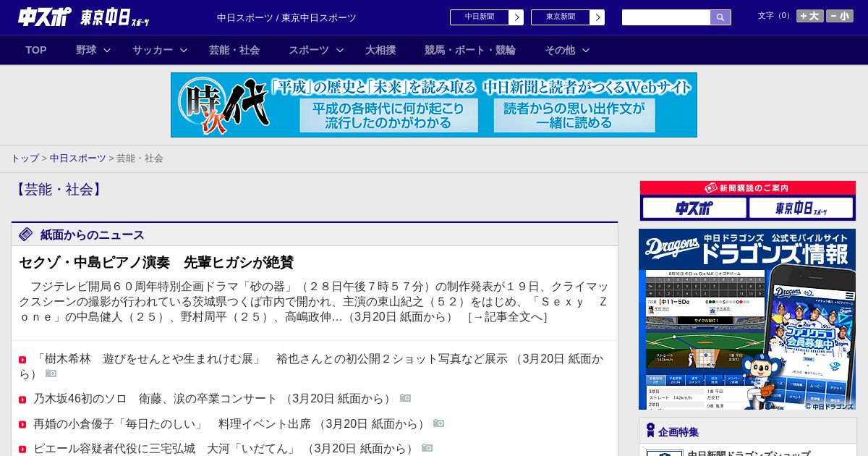Click the ［→記事全文へ］ link
This screenshot has height=456, width=868.
[x=508, y=317]
